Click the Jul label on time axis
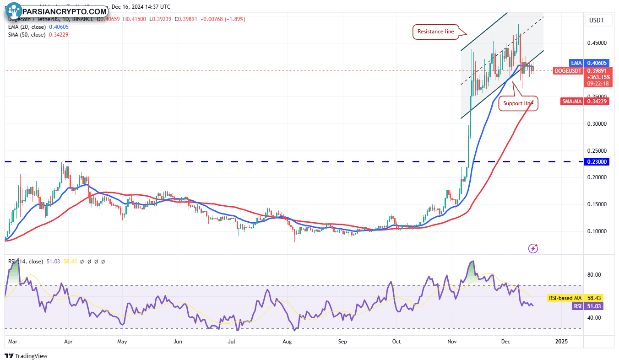The height and width of the screenshot is (364, 619). coord(232,342)
